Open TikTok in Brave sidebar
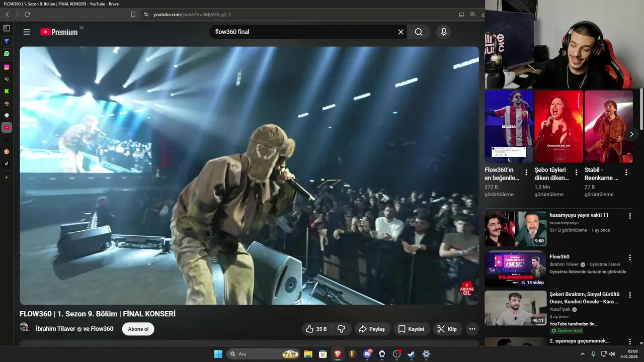The height and width of the screenshot is (362, 644). [x=7, y=163]
